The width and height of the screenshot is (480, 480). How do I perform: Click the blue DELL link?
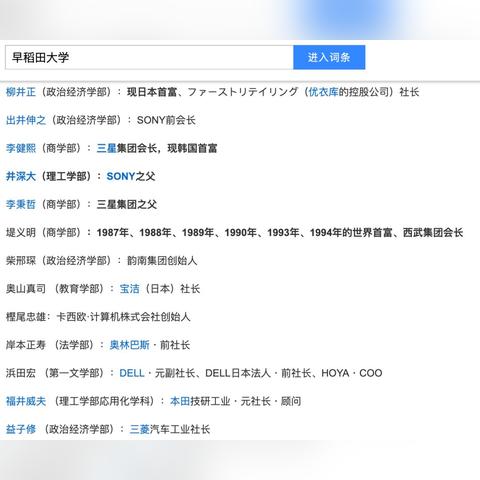(x=132, y=373)
